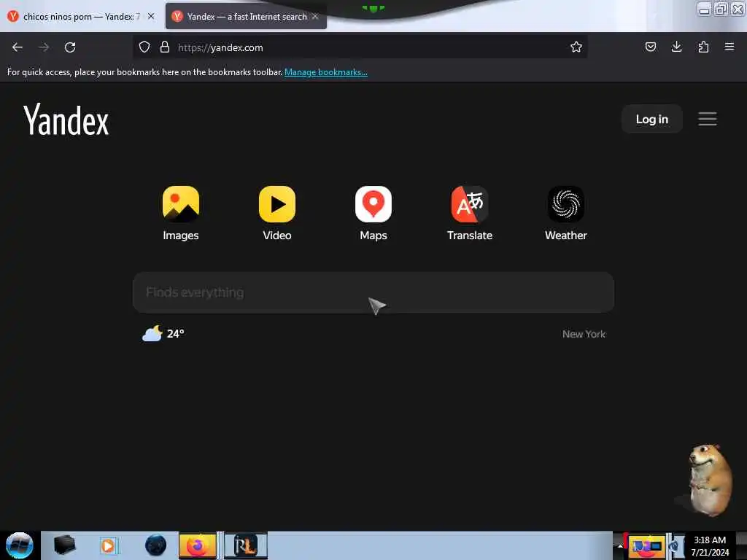Open the Yandex page hamburger menu
The image size is (747, 560).
point(708,119)
